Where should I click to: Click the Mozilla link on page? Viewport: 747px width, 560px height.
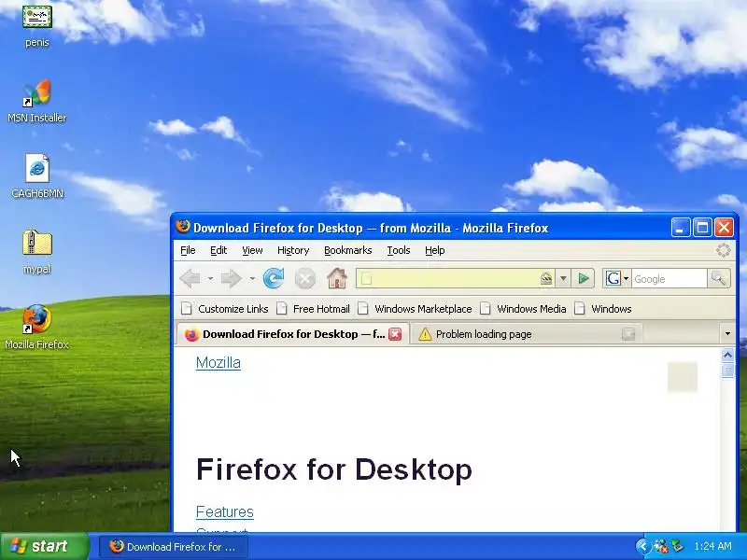coord(218,363)
